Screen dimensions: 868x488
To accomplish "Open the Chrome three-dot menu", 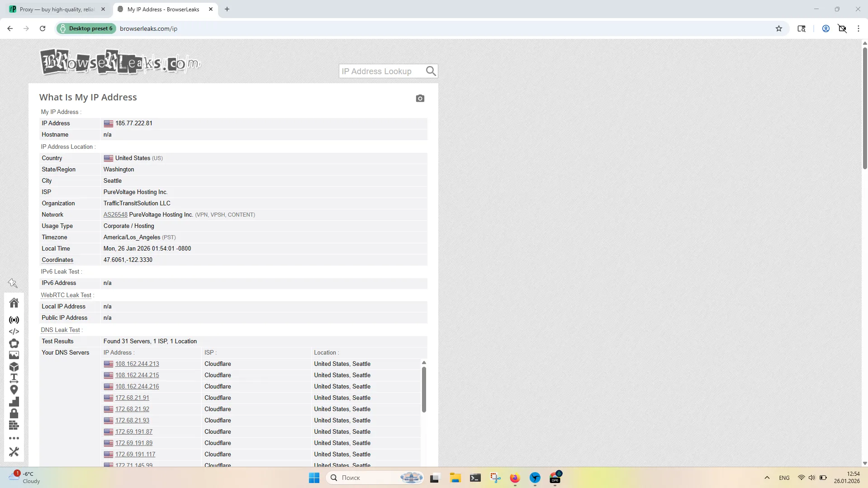I will coord(859,28).
